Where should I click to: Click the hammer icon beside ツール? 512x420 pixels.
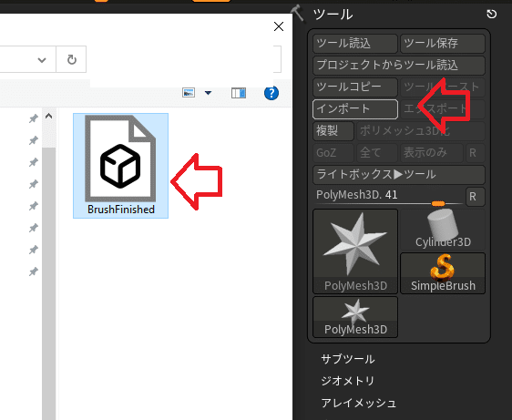[299, 13]
